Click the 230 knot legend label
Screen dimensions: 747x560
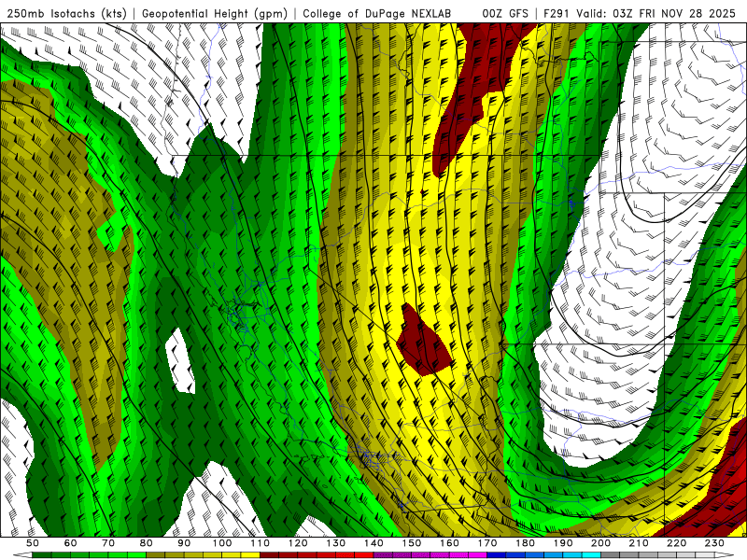[714, 543]
